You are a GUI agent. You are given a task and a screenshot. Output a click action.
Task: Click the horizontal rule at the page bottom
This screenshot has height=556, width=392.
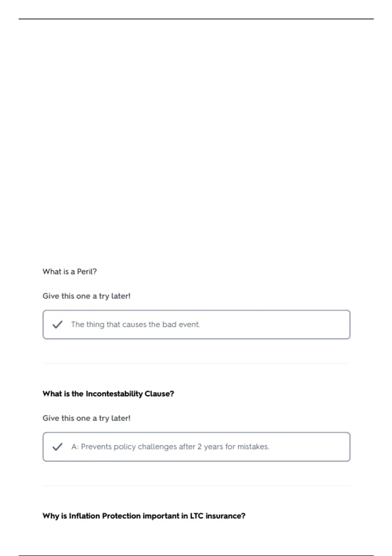point(196,555)
